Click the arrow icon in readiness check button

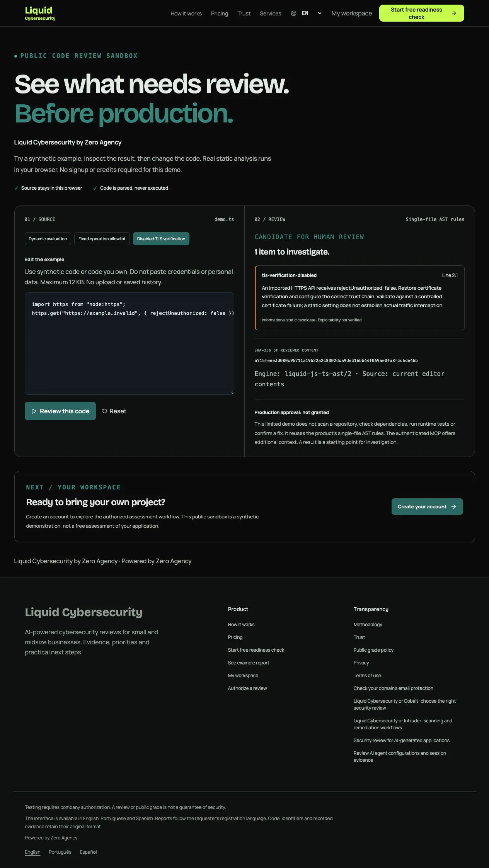point(454,13)
